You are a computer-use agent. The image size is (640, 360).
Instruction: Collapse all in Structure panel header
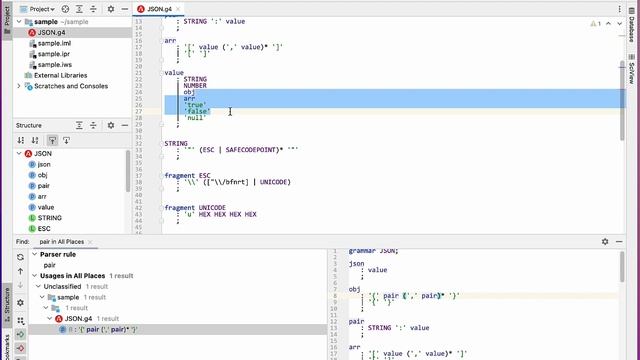(93, 125)
